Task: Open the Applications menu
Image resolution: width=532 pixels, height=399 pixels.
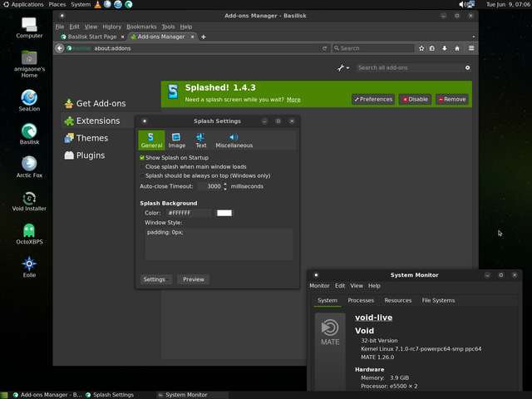Action: click(23, 4)
